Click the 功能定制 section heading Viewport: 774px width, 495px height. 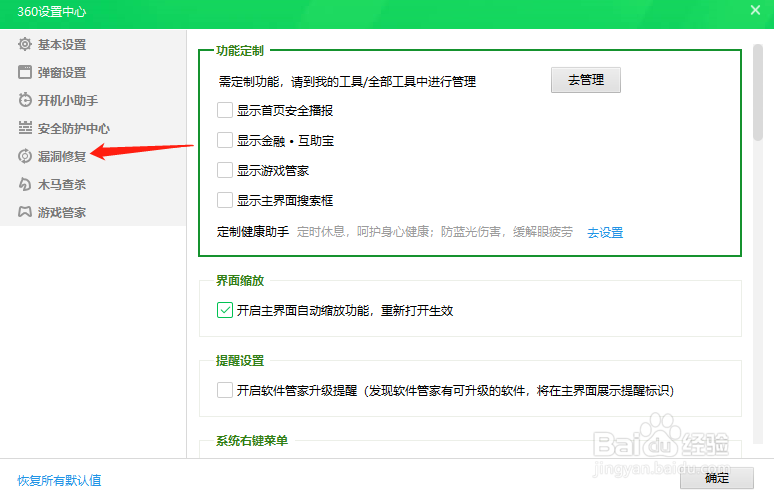[240, 51]
